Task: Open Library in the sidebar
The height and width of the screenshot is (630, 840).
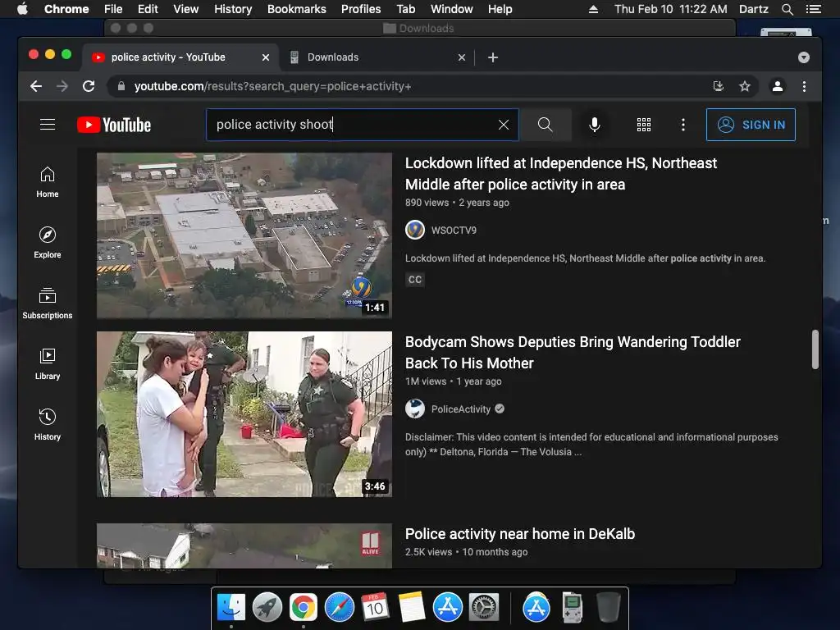Action: coord(48,364)
